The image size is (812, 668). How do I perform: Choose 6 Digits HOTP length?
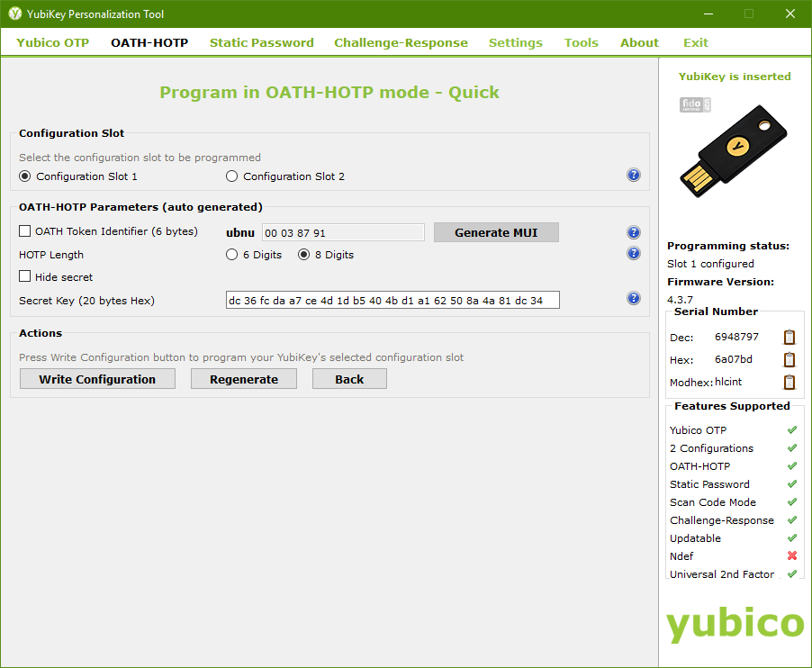231,254
